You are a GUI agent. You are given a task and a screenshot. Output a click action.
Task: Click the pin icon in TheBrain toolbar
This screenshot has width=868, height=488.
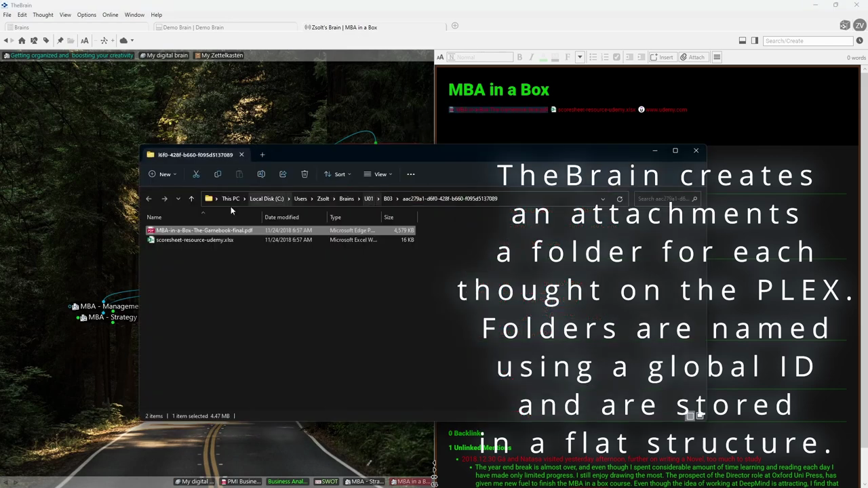60,41
